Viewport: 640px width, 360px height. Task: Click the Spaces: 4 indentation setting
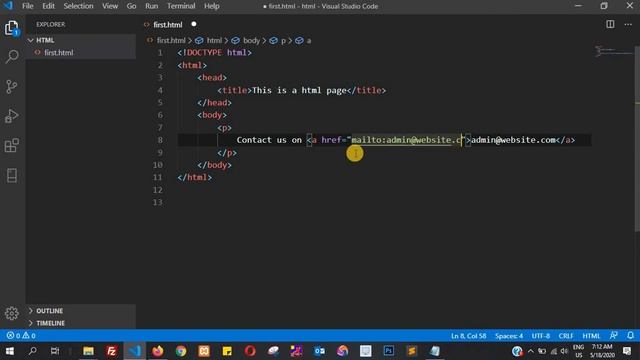(x=509, y=336)
